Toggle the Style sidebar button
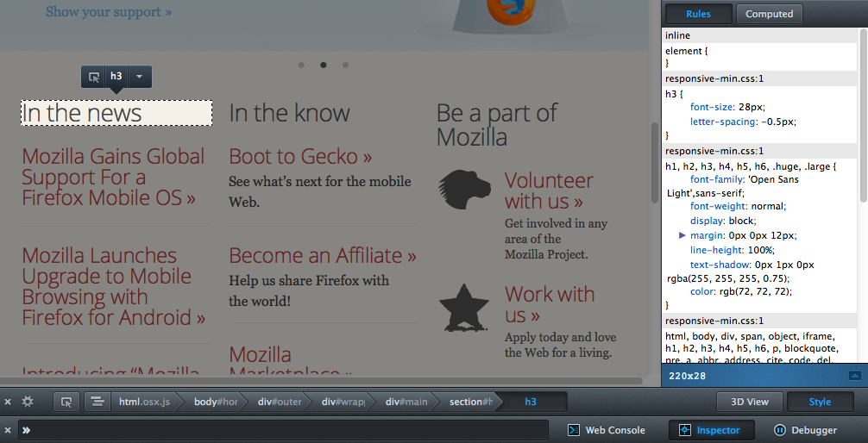The height and width of the screenshot is (443, 868). point(820,402)
